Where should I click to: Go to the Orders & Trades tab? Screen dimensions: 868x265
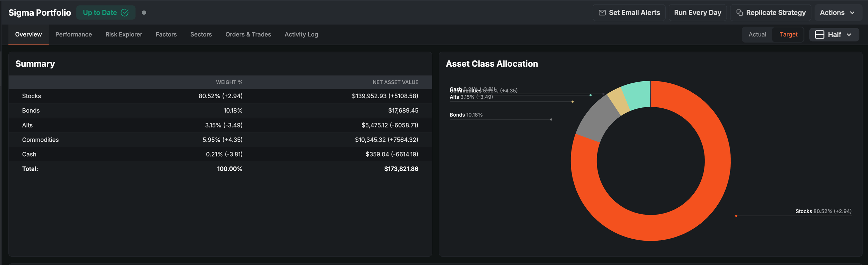tap(248, 34)
